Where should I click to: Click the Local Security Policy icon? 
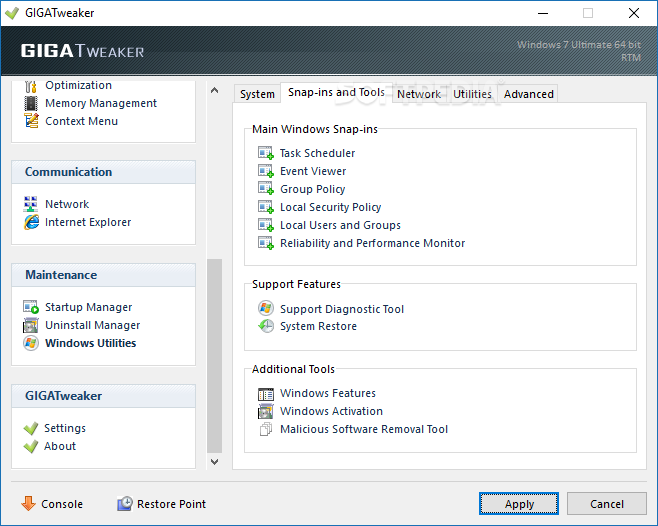point(266,207)
